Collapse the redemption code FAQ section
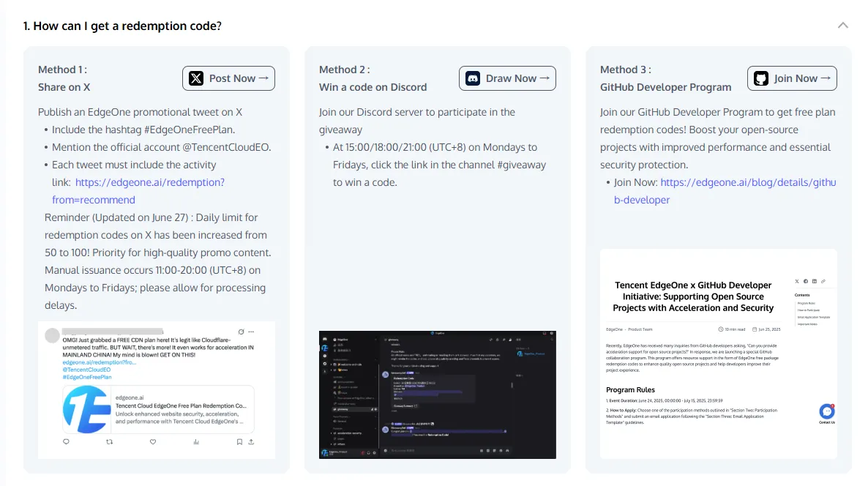The height and width of the screenshot is (486, 868). pyautogui.click(x=843, y=26)
